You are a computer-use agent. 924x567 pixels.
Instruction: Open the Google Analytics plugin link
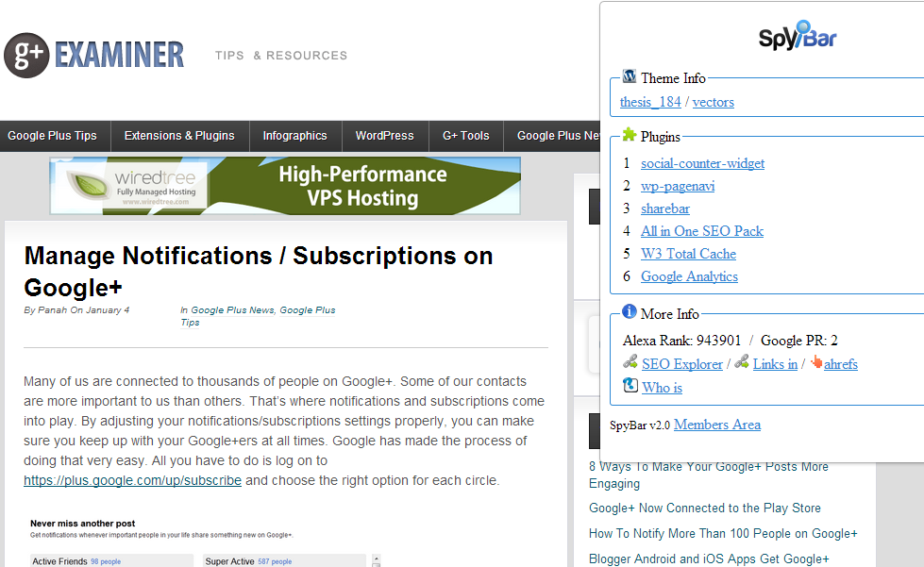point(690,276)
